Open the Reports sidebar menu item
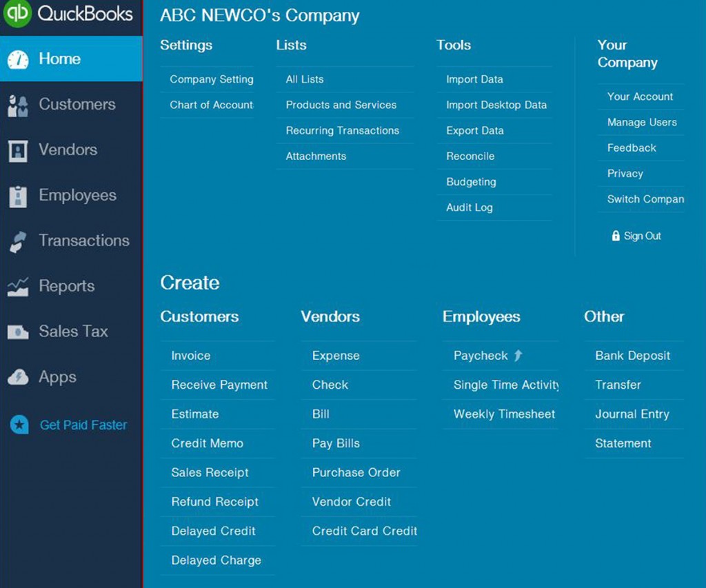706x588 pixels. click(x=67, y=286)
